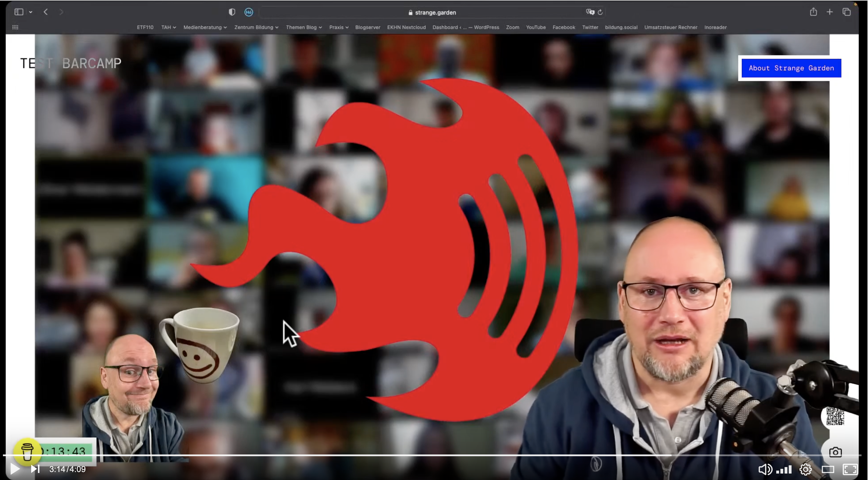Screen dimensions: 868x480
Task: Toggle theater mode on the video
Action: (827, 469)
